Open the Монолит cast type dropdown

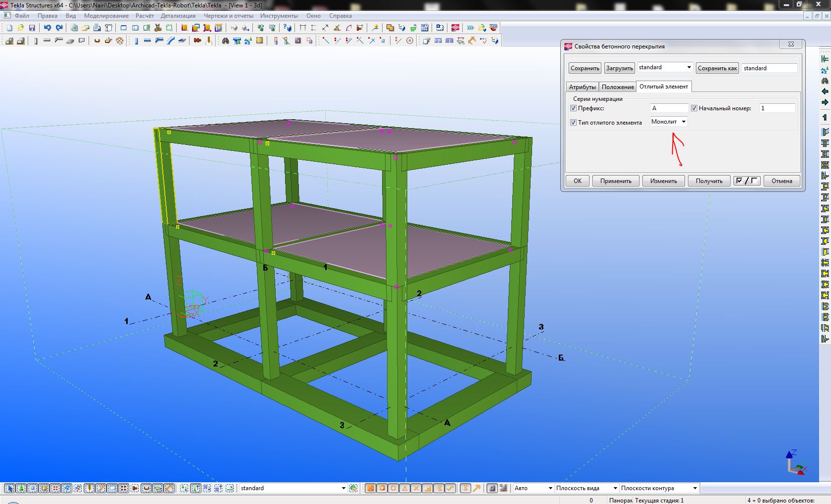point(668,122)
